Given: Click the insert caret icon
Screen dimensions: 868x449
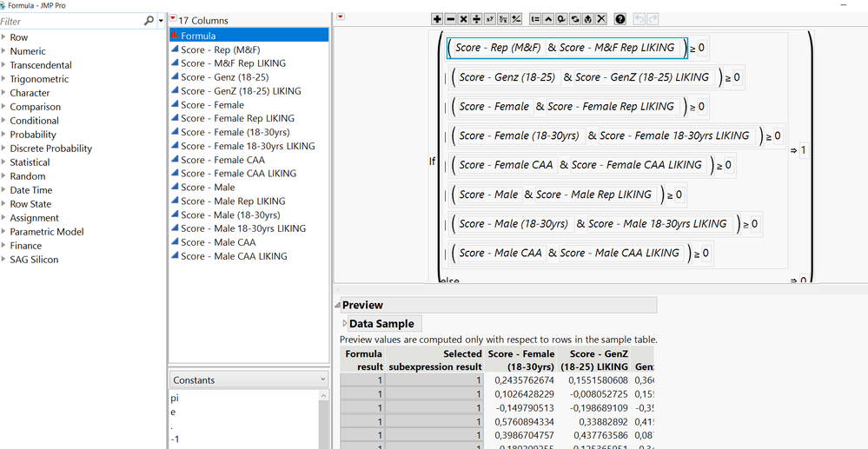Looking at the screenshot, I should tap(548, 19).
